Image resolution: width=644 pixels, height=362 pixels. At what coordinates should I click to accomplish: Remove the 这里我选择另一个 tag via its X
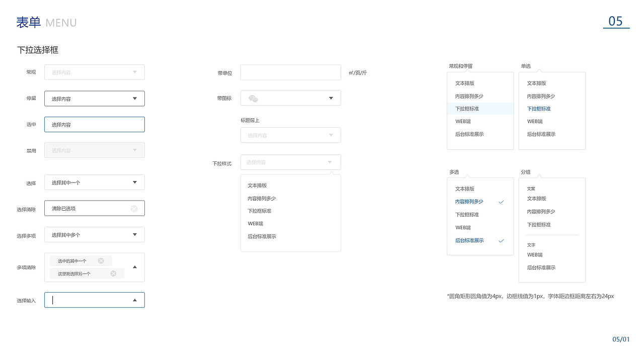[113, 274]
